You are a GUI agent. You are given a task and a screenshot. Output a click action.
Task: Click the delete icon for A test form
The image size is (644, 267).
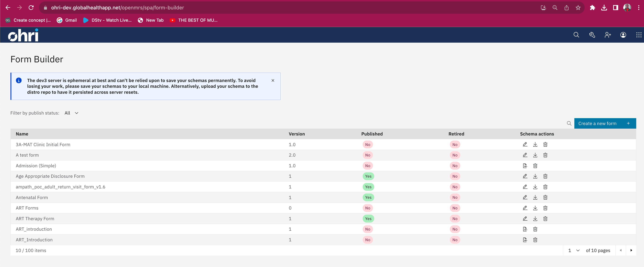pos(545,155)
